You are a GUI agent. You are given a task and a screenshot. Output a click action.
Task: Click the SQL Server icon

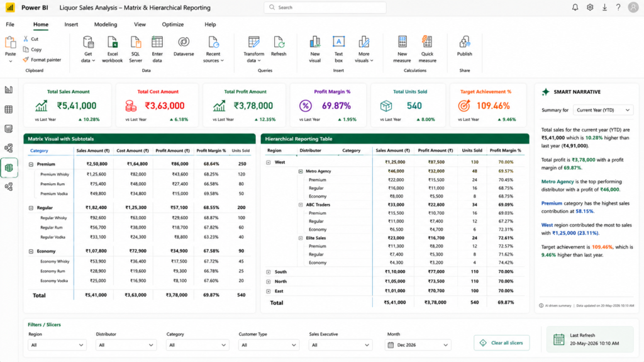(x=136, y=42)
